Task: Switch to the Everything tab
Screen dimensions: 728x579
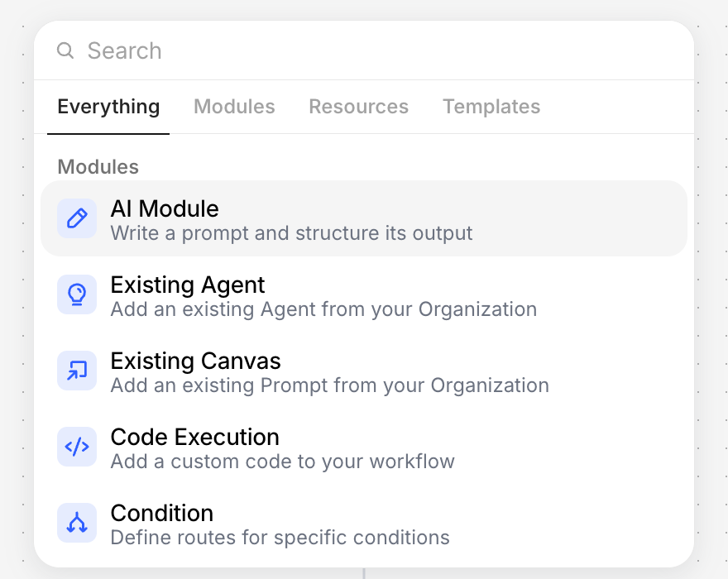Action: coord(108,107)
